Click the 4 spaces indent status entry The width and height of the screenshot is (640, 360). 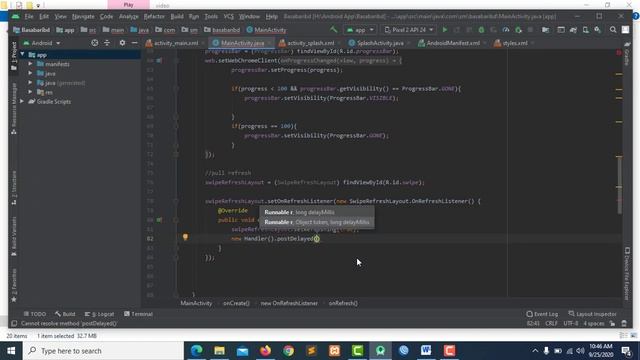(x=593, y=323)
